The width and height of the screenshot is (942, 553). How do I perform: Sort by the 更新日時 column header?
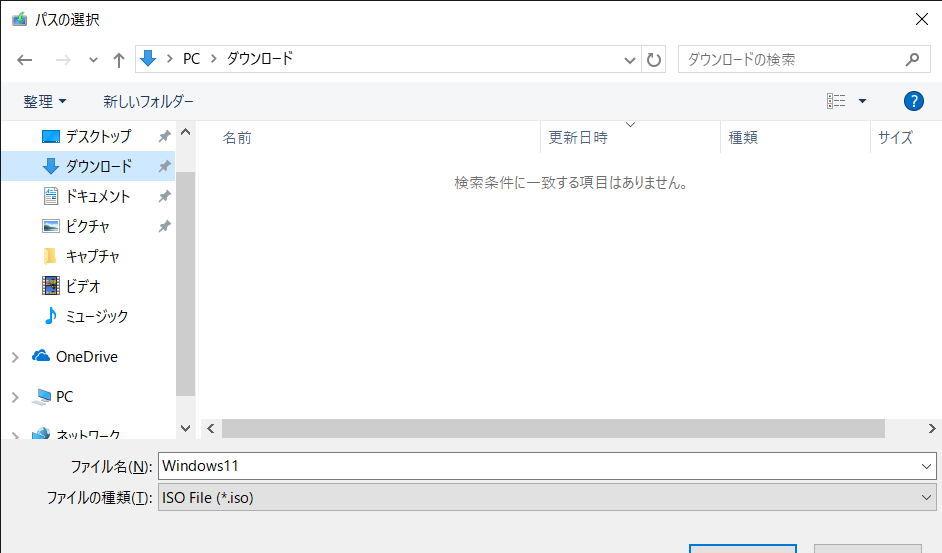click(x=578, y=138)
